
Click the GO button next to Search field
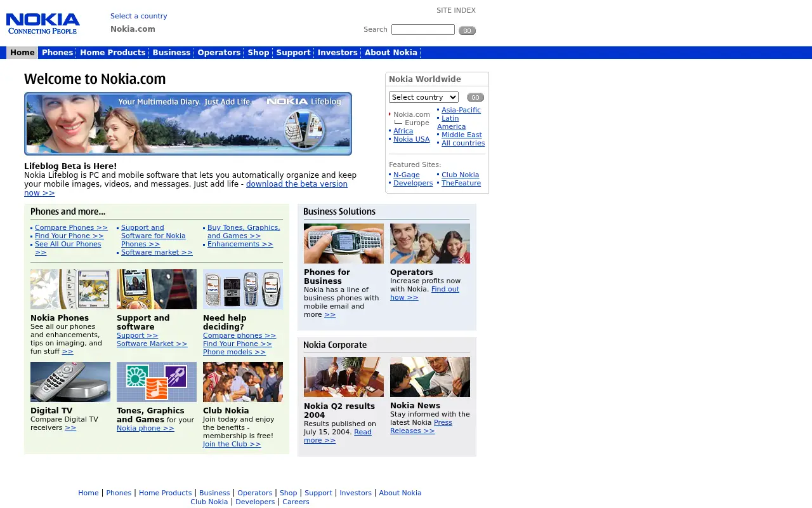(x=467, y=30)
